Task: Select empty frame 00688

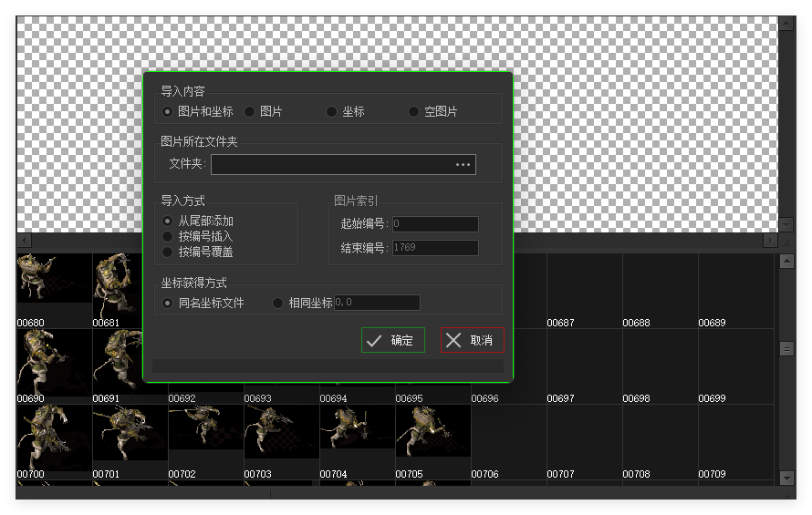Action: tap(660, 291)
